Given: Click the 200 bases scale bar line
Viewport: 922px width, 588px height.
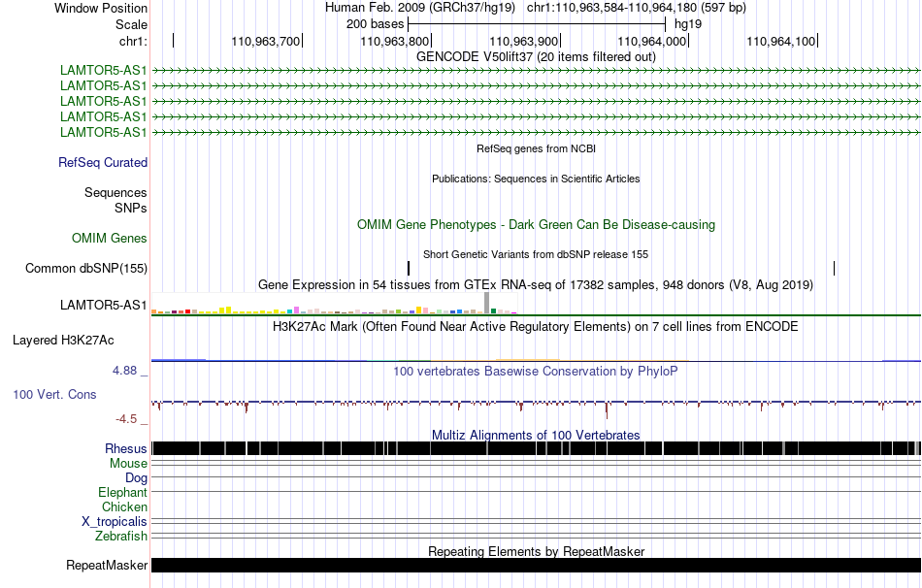Looking at the screenshot, I should pyautogui.click(x=537, y=24).
